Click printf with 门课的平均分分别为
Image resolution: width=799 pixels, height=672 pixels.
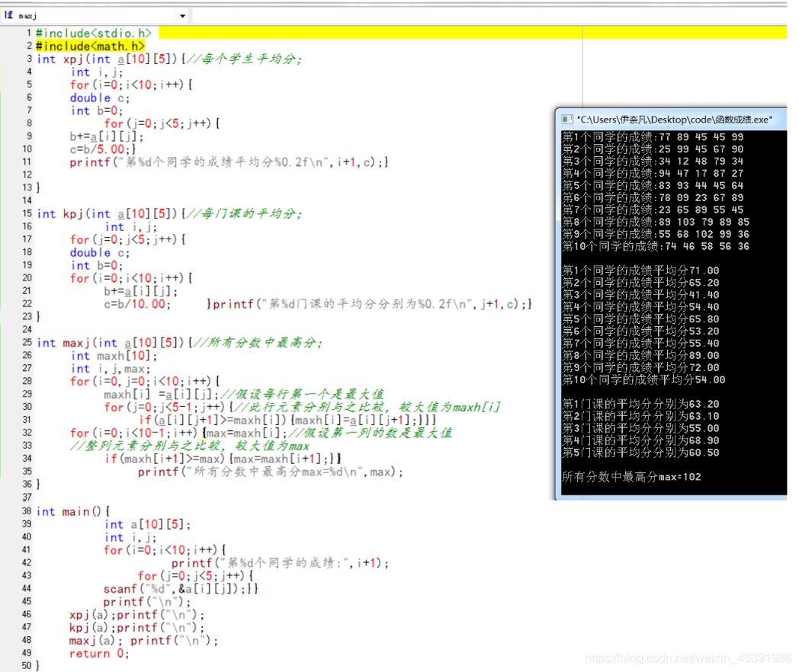click(x=372, y=304)
